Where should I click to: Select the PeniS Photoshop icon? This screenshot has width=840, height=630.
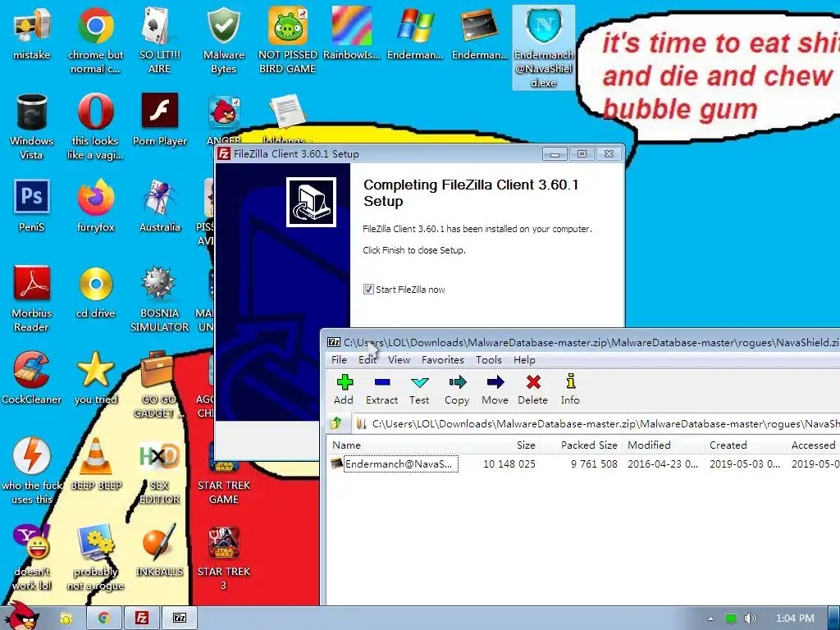[x=32, y=206]
